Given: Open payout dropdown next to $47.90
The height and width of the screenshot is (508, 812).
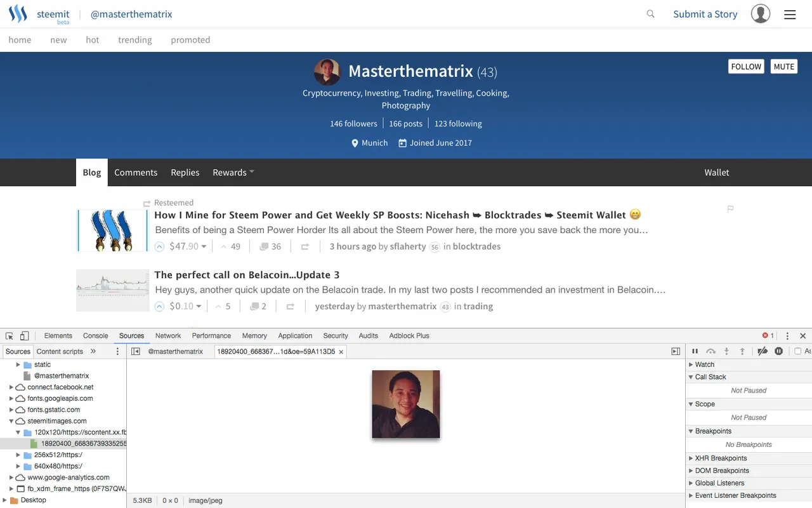Looking at the screenshot, I should click(204, 246).
